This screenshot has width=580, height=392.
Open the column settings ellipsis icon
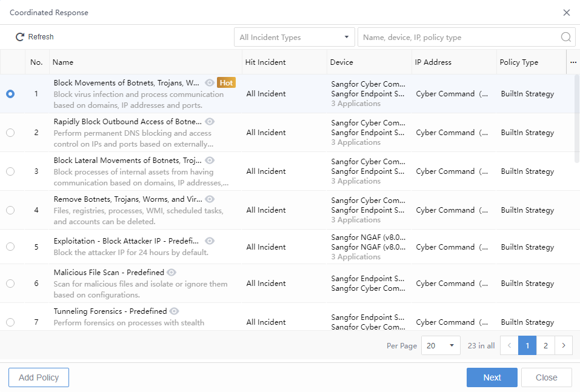tap(573, 62)
